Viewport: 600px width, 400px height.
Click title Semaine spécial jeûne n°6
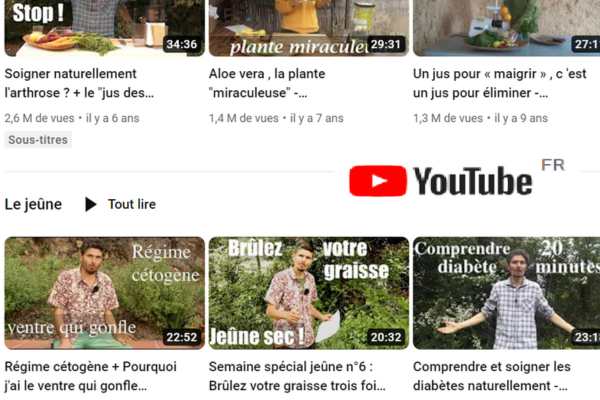[297, 376]
